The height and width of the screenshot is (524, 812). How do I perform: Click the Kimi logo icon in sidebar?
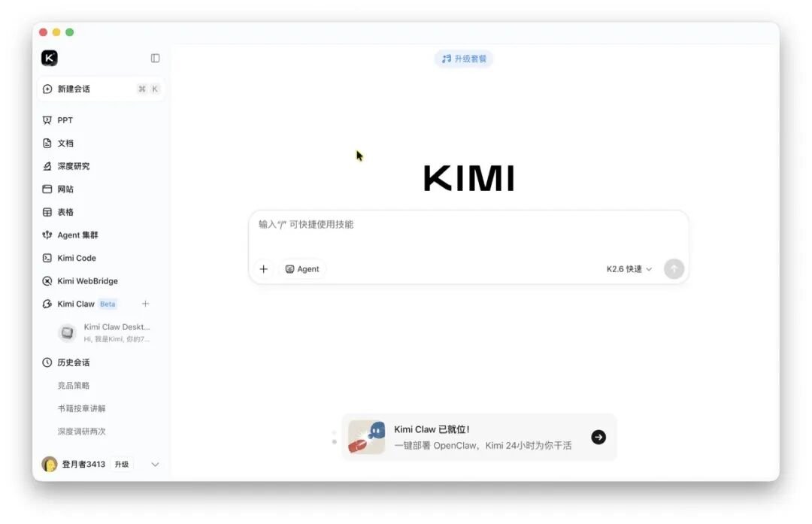pyautogui.click(x=50, y=58)
